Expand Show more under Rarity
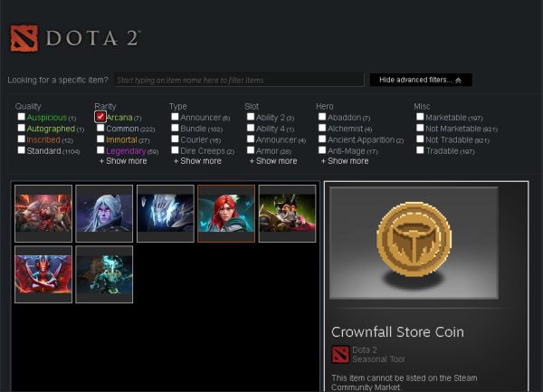 click(123, 161)
